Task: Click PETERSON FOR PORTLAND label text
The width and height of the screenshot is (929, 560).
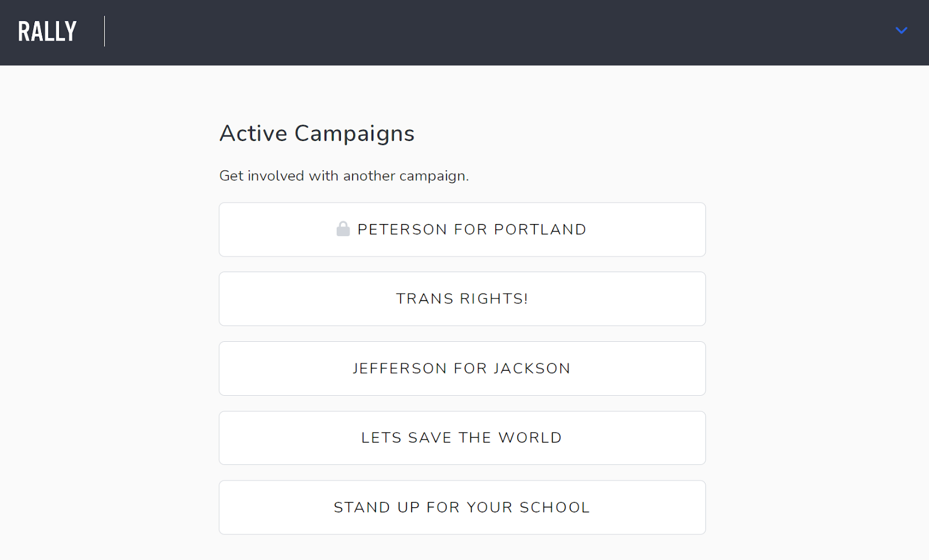Action: (471, 229)
